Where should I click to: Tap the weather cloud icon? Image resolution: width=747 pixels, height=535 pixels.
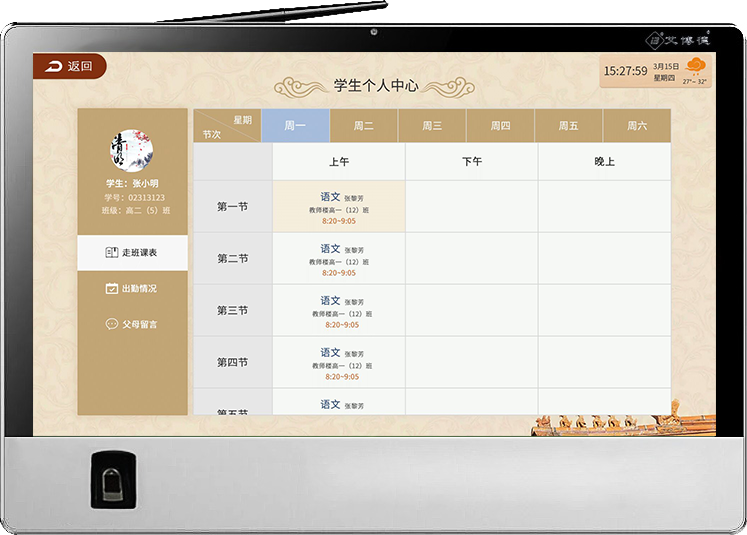tap(694, 68)
